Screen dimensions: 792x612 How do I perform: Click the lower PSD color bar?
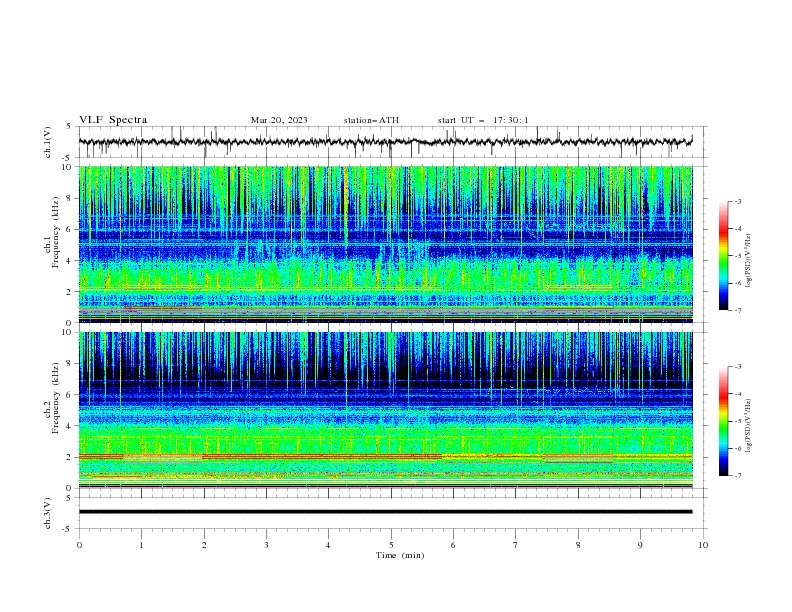point(723,421)
